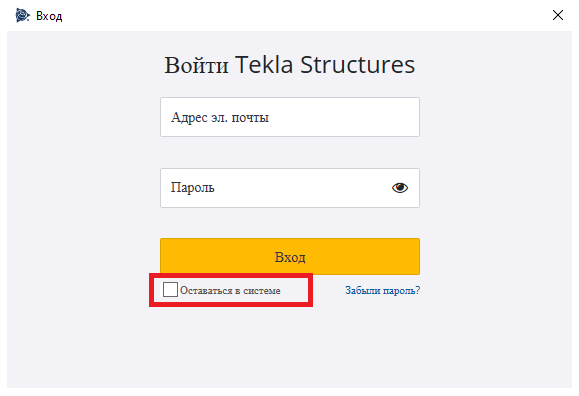The width and height of the screenshot is (579, 396).
Task: Focus the Пароль input field
Action: click(290, 188)
